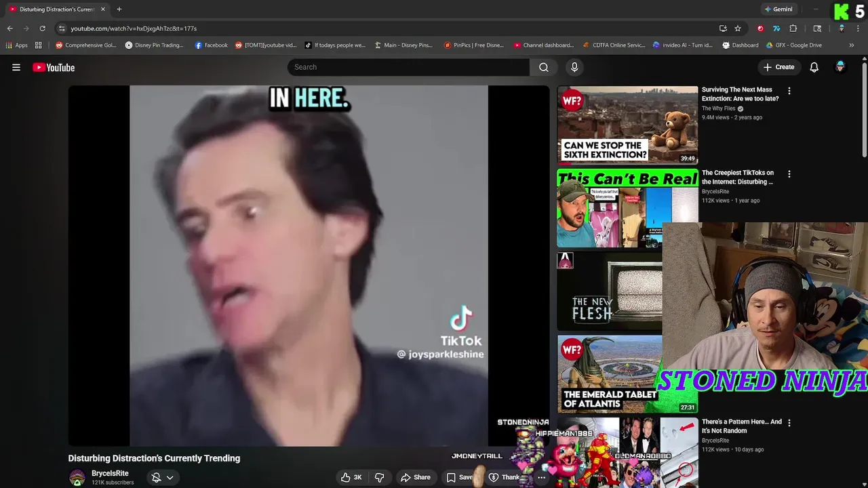Open the CDTFA Online Services bookmark
Viewport: 868px width, 488px height.
pyautogui.click(x=614, y=45)
